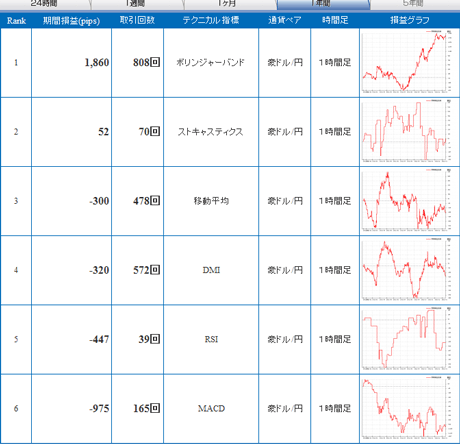Click 1時間足 in the DMI row

(335, 270)
